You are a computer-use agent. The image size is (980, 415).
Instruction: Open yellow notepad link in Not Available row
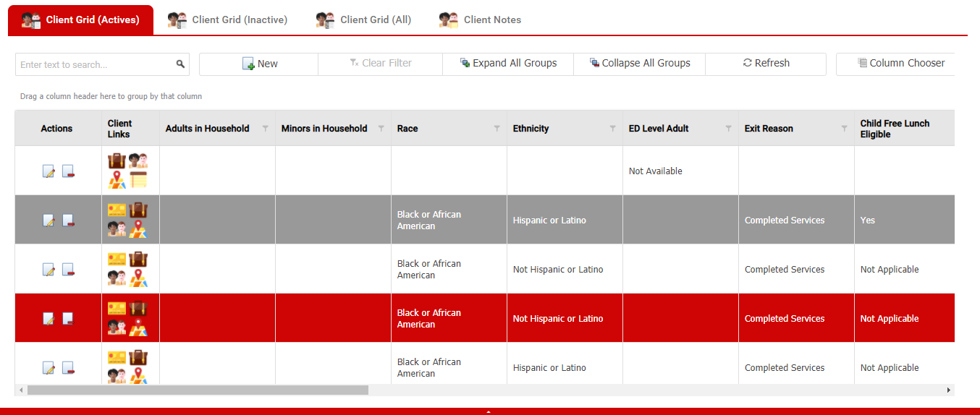pyautogui.click(x=138, y=180)
